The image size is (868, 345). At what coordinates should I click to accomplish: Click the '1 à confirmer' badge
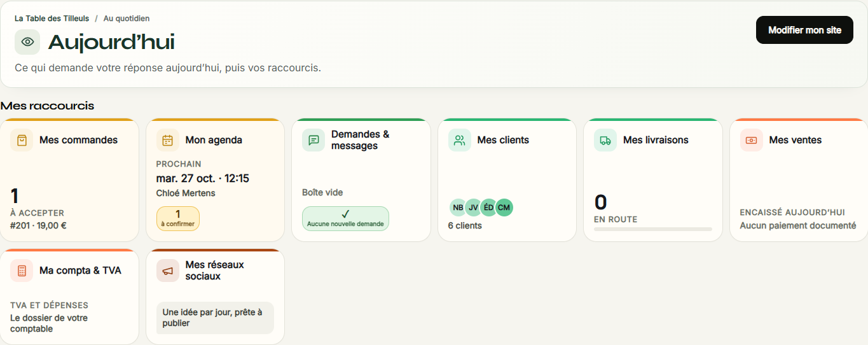point(178,218)
